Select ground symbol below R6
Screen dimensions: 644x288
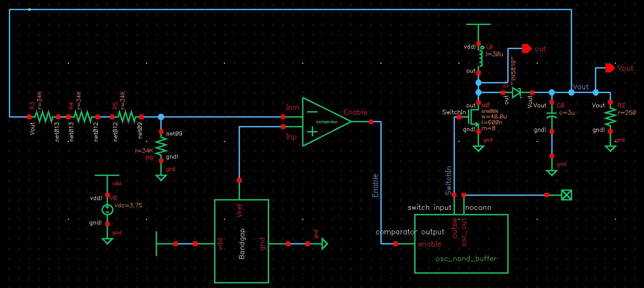coord(161,178)
